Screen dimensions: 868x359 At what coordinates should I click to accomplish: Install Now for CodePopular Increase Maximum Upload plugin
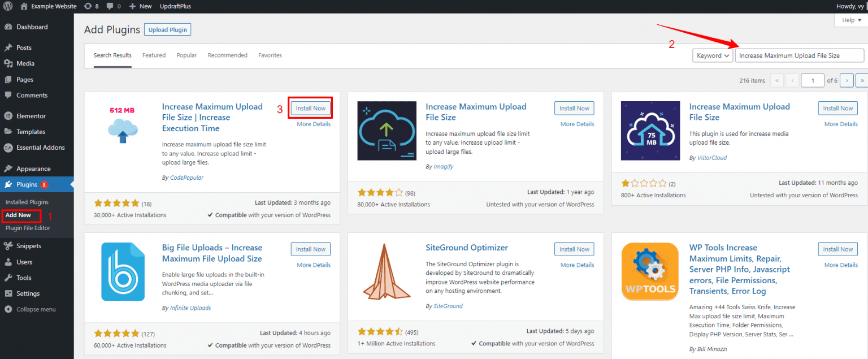pos(311,108)
